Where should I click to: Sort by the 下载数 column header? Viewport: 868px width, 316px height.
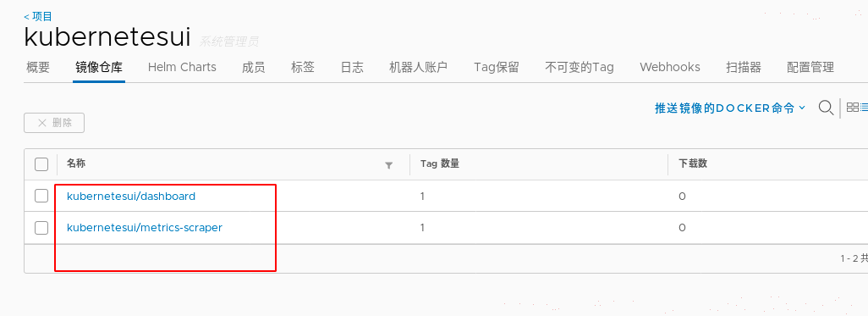click(x=693, y=164)
